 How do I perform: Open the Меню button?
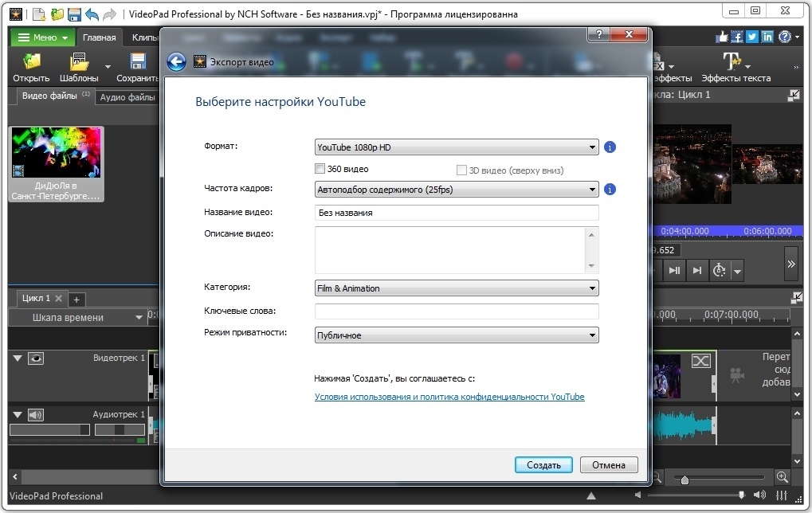(x=43, y=37)
